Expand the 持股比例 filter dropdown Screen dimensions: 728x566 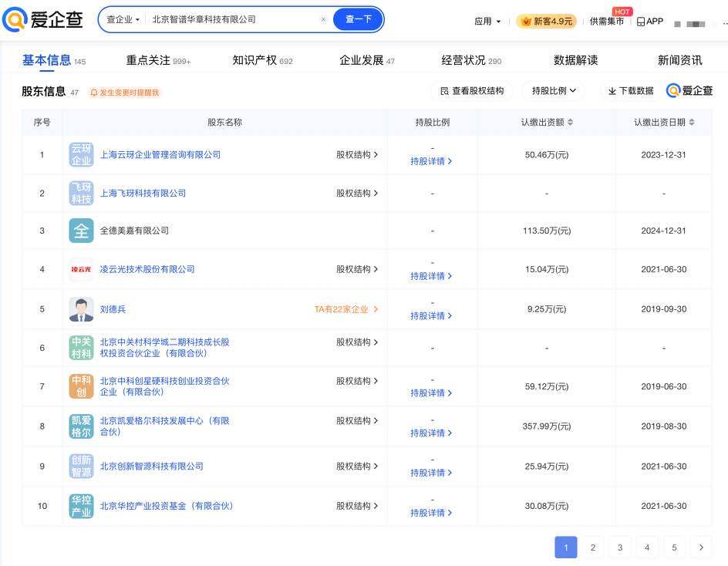[x=553, y=91]
